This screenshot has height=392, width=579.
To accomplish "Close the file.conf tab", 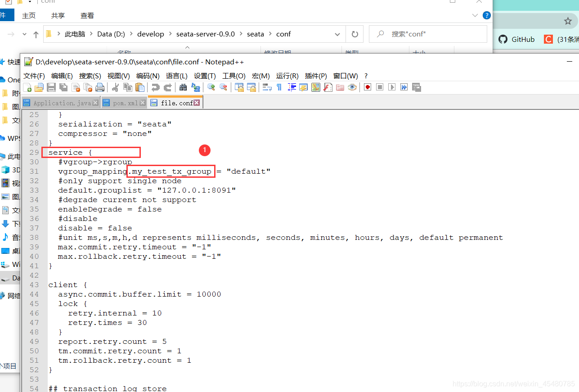I will 197,103.
